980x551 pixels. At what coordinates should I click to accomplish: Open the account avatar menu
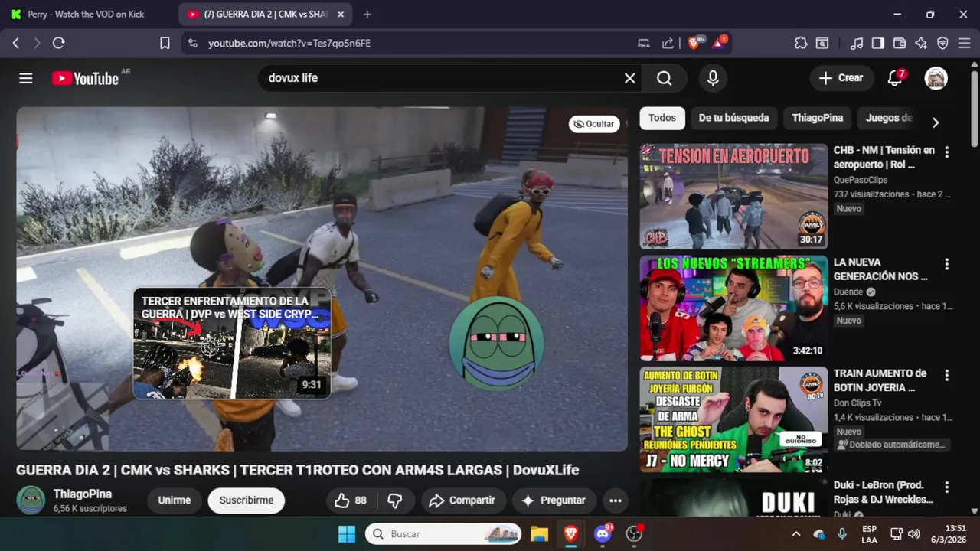936,78
